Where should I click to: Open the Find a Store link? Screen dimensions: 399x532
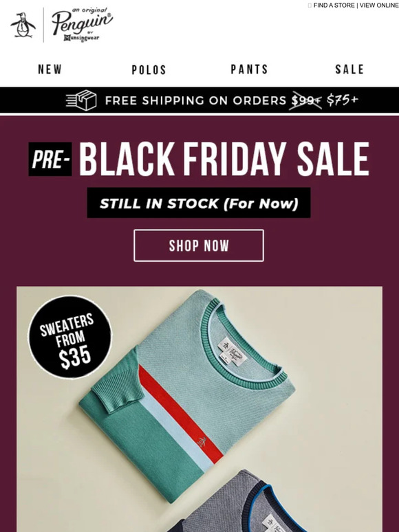334,5
